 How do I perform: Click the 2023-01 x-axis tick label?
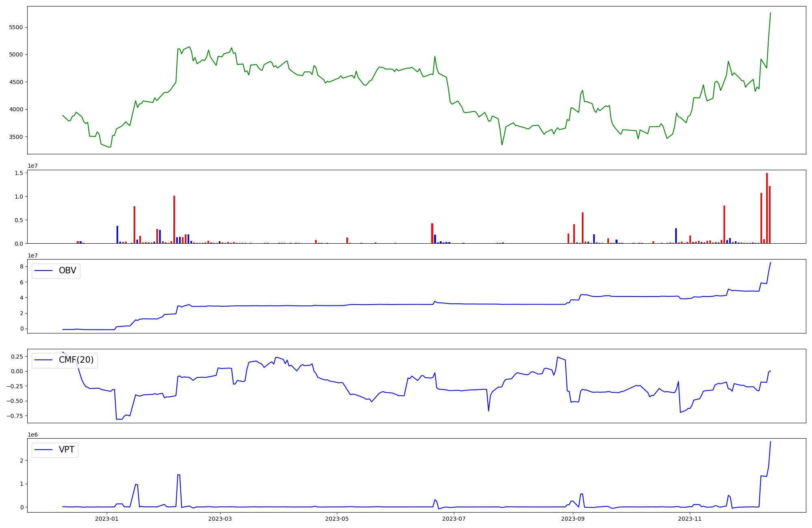(107, 519)
